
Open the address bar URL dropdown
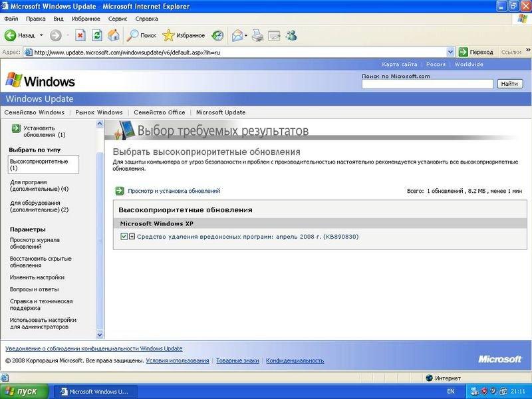pyautogui.click(x=450, y=52)
